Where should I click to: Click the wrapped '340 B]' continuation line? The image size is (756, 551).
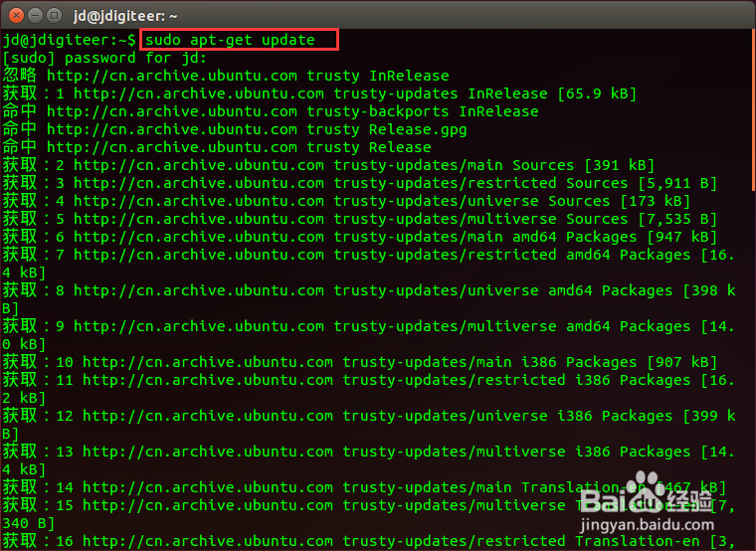[29, 523]
